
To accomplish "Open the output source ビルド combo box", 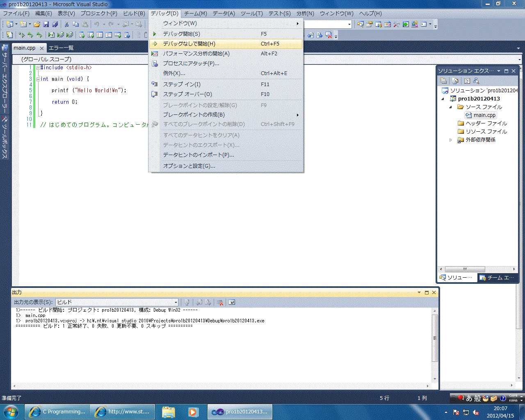I will [117, 302].
